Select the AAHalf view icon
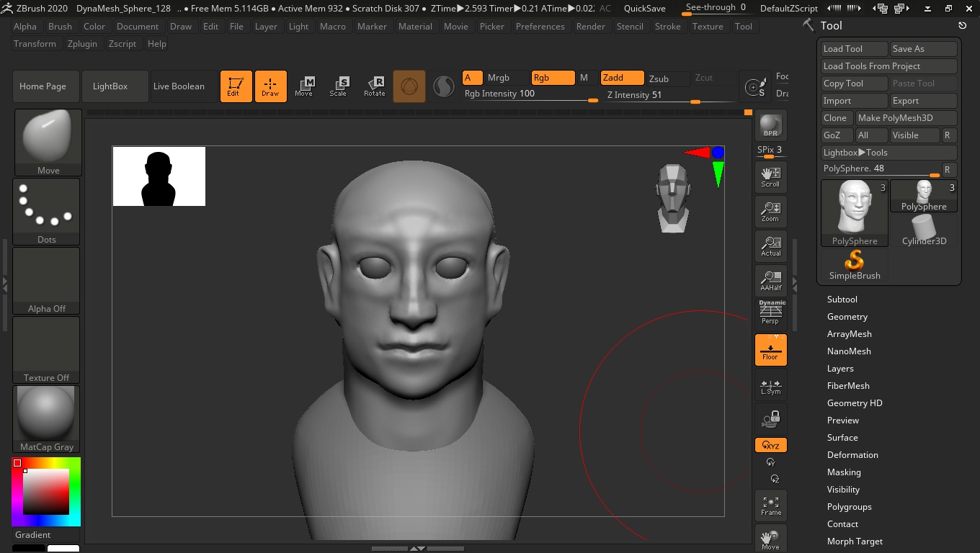 coord(770,281)
